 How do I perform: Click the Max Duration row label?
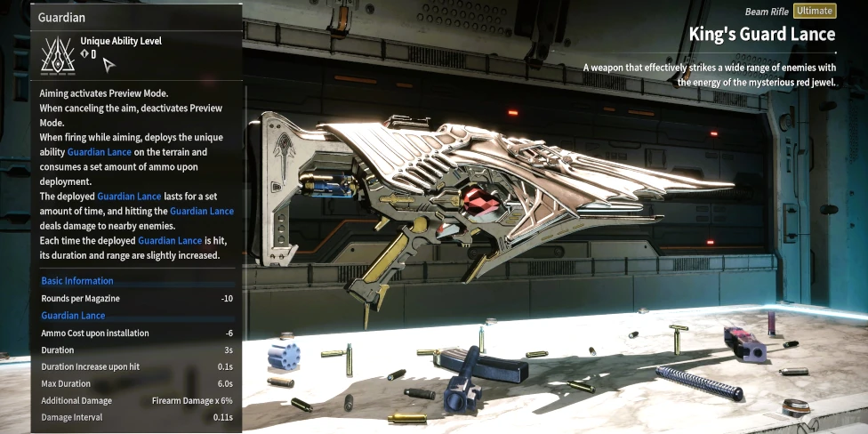point(66,383)
